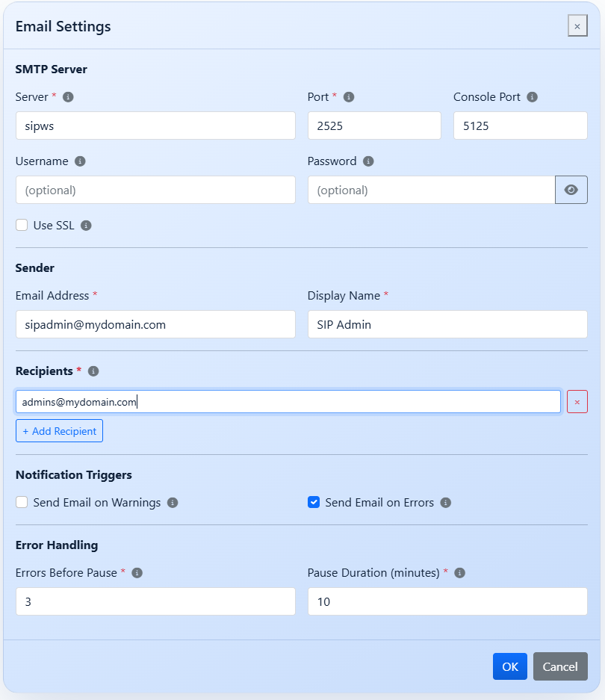The height and width of the screenshot is (700, 605).
Task: Show password with the eye icon
Action: click(571, 190)
